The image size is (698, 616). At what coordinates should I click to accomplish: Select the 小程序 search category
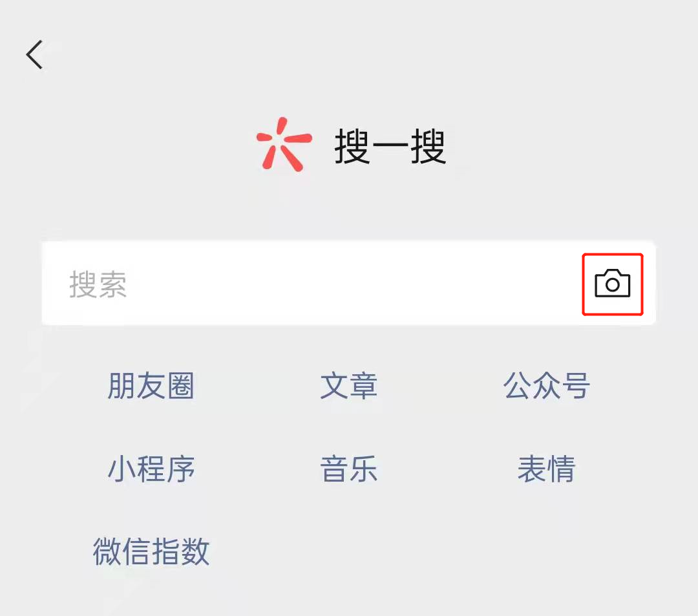tap(151, 469)
